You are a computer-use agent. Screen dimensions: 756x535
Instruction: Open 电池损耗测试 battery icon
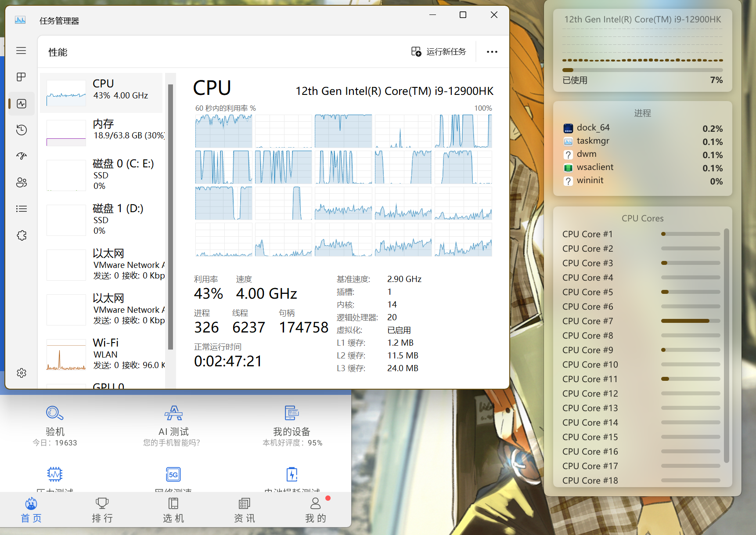pyautogui.click(x=292, y=474)
